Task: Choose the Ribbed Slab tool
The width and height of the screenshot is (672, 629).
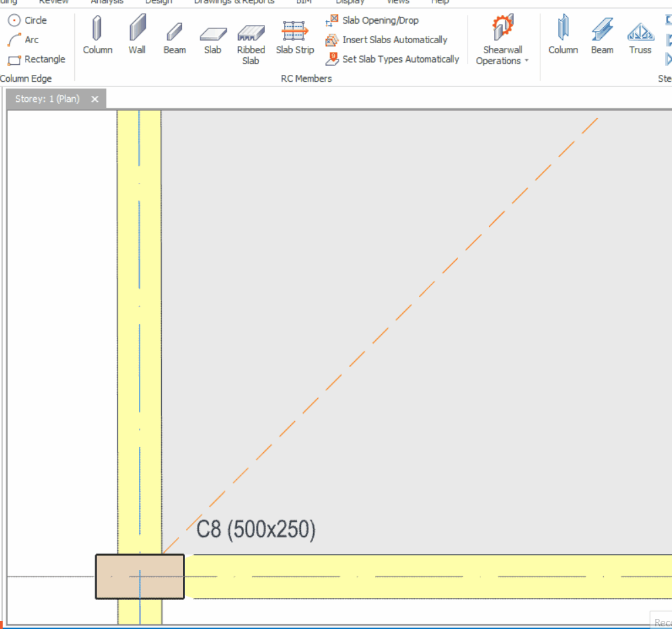Action: click(251, 42)
